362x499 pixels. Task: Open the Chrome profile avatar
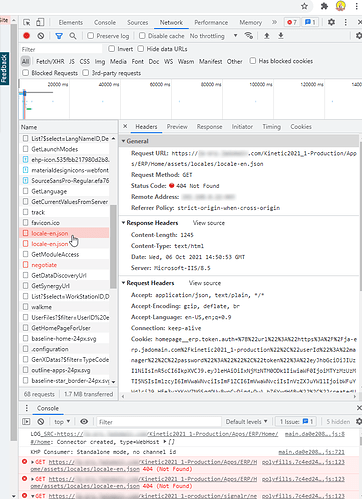coord(340,6)
